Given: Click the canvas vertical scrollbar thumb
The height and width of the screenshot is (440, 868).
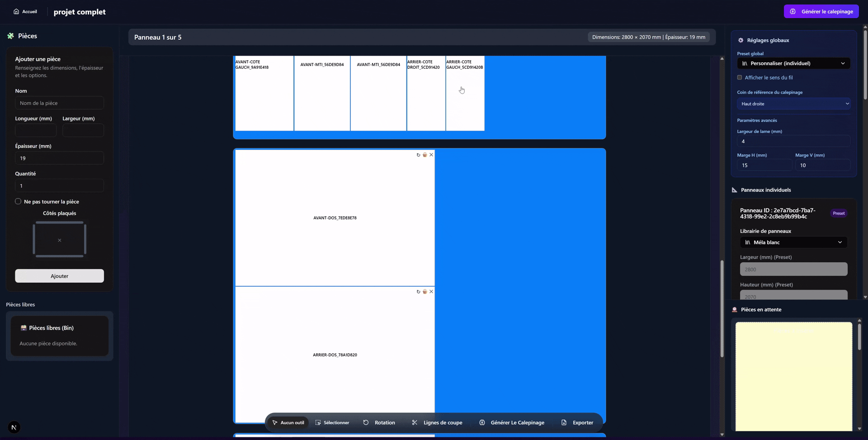Looking at the screenshot, I should tap(722, 308).
